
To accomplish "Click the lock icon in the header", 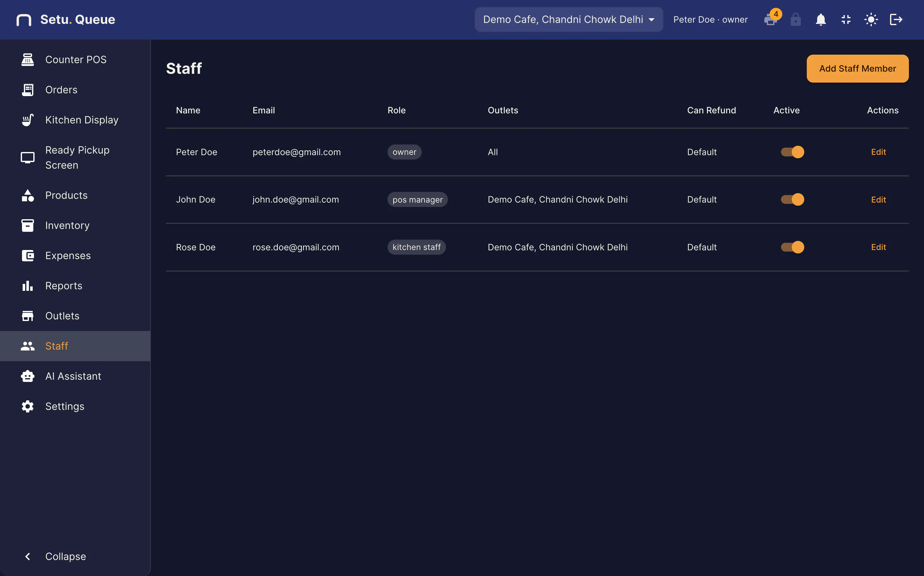I will pyautogui.click(x=795, y=19).
